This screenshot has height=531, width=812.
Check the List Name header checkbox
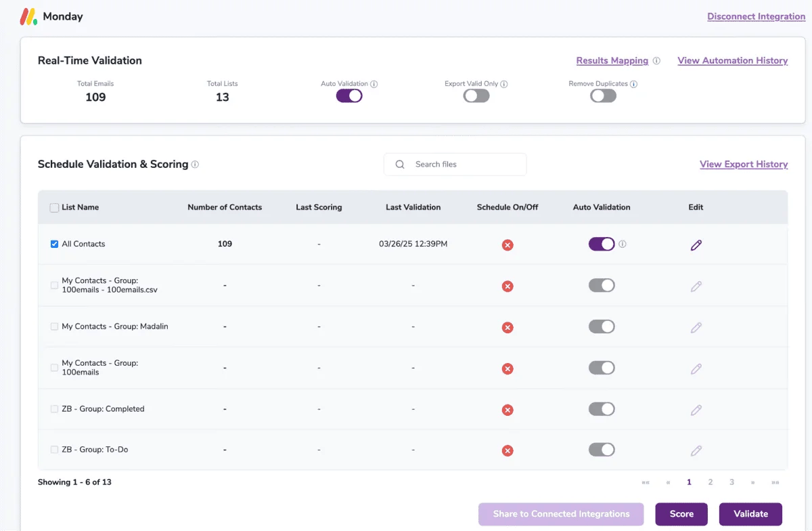click(53, 207)
